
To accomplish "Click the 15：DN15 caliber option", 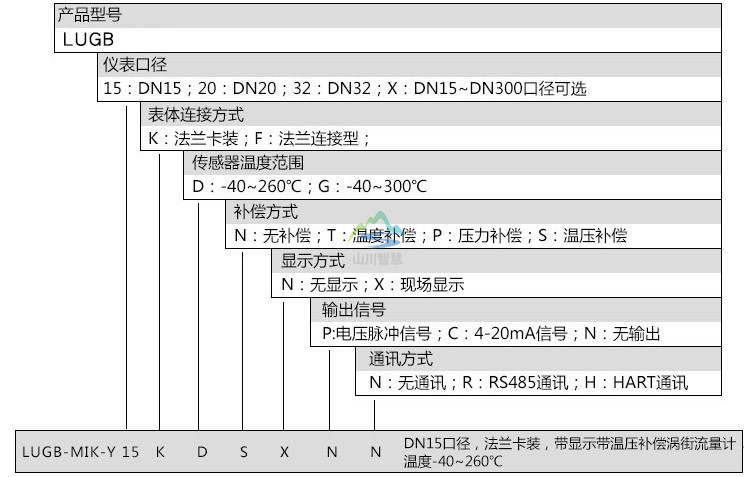I will coord(131,88).
